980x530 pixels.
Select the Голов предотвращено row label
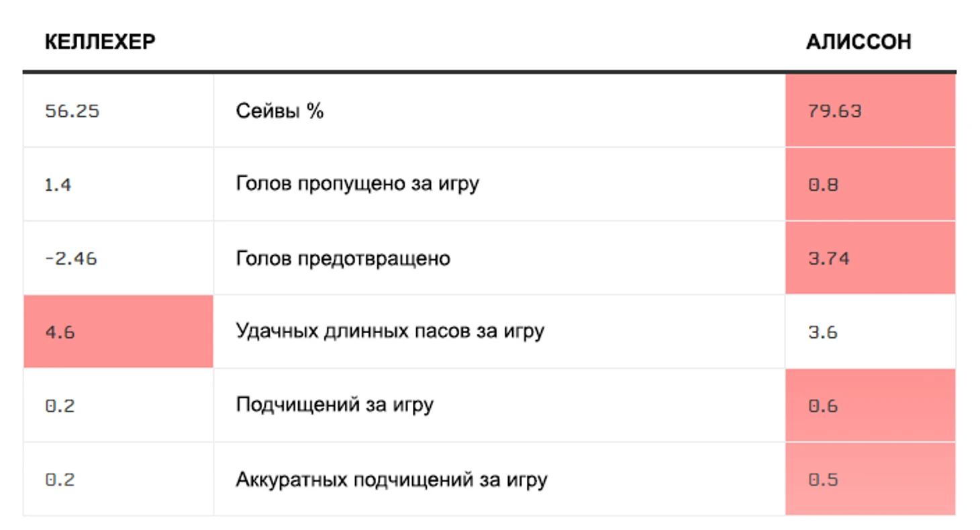[343, 258]
